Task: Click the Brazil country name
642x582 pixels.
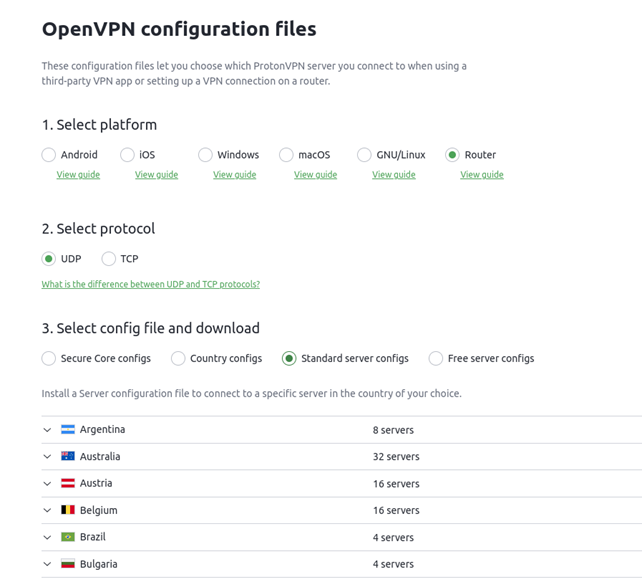Action: [x=93, y=537]
